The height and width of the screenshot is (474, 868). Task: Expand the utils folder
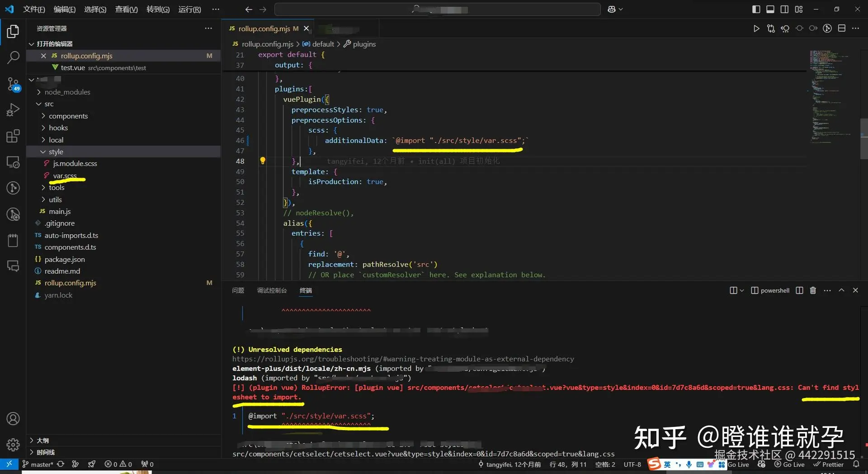click(x=55, y=199)
